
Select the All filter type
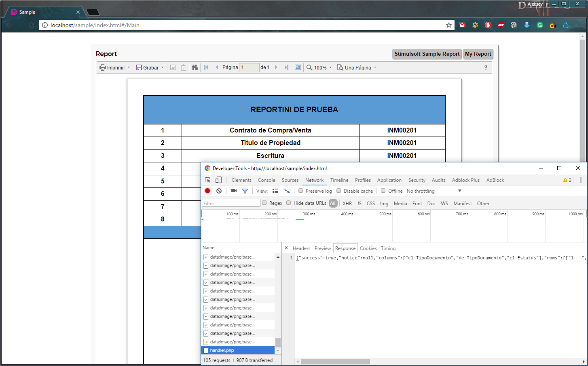tap(333, 203)
